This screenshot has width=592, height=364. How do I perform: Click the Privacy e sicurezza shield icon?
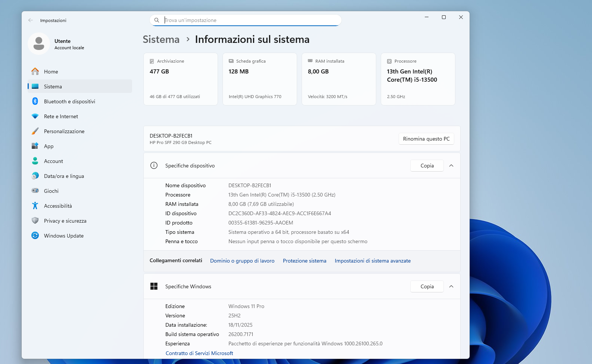point(35,220)
